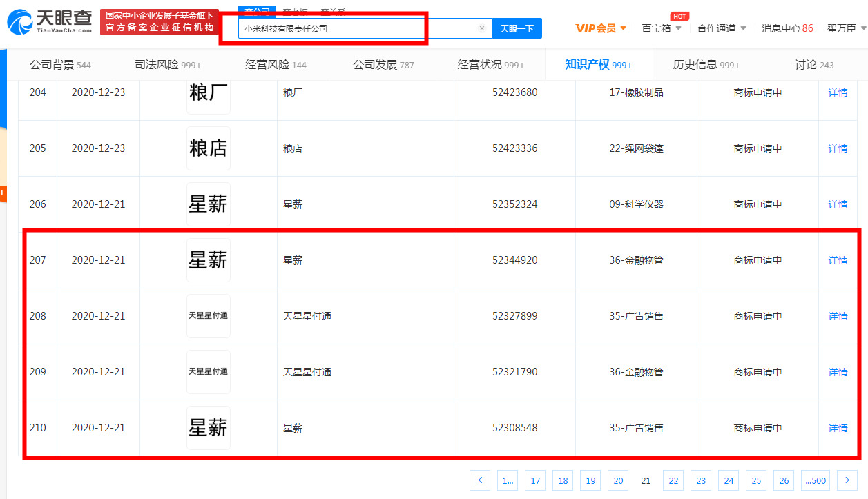Open the 星薪 trademark image in row 206
The image size is (868, 499).
coord(209,204)
